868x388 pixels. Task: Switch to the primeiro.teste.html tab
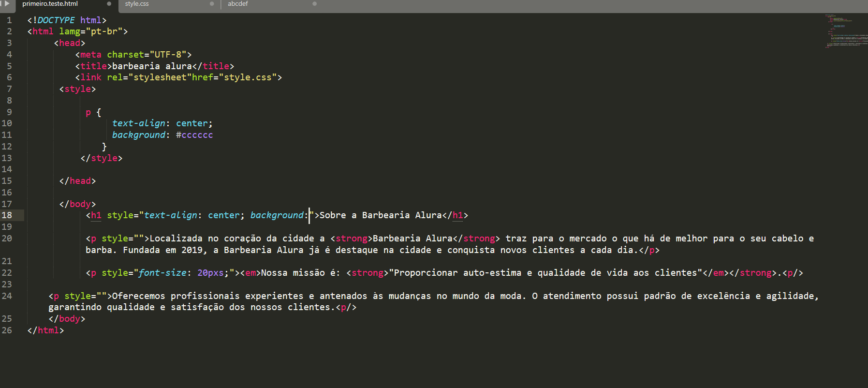pos(50,4)
